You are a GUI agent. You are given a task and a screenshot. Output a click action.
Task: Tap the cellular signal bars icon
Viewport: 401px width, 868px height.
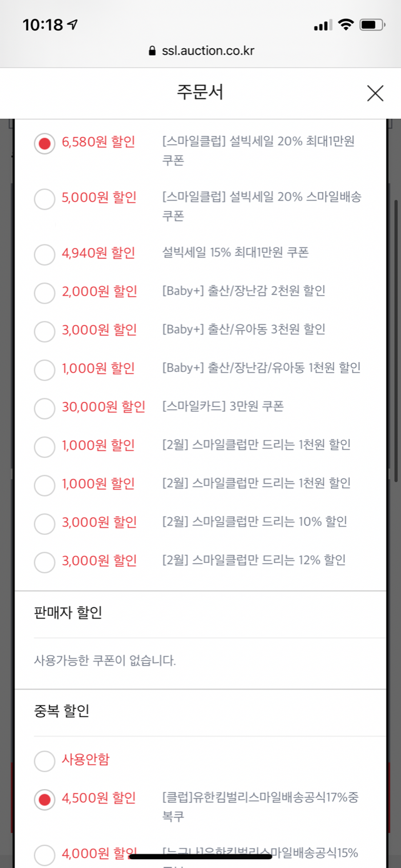click(322, 26)
